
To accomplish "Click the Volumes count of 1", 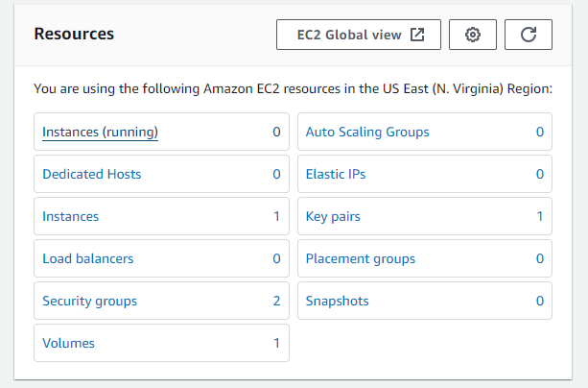I will tap(276, 343).
